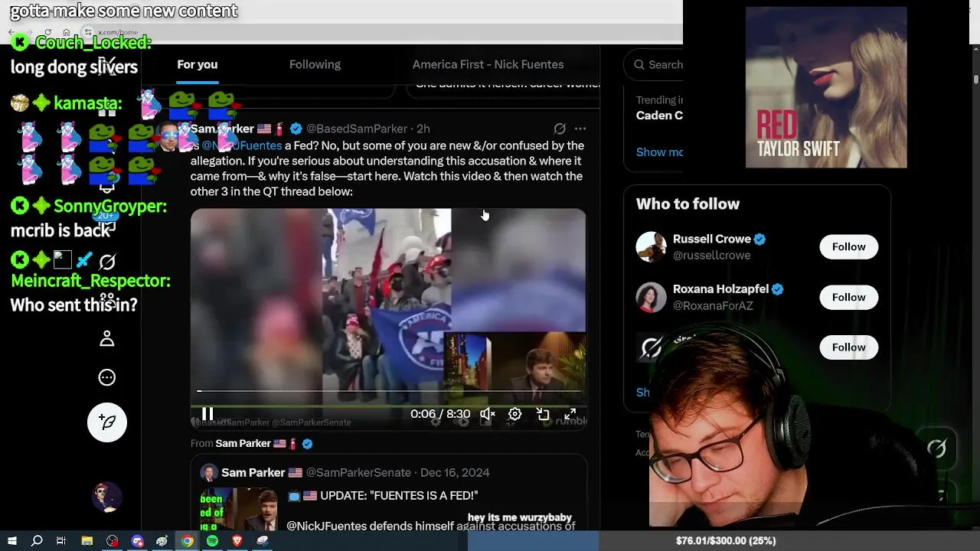Open the Profile icon in X sidebar
980x551 pixels.
[x=107, y=338]
